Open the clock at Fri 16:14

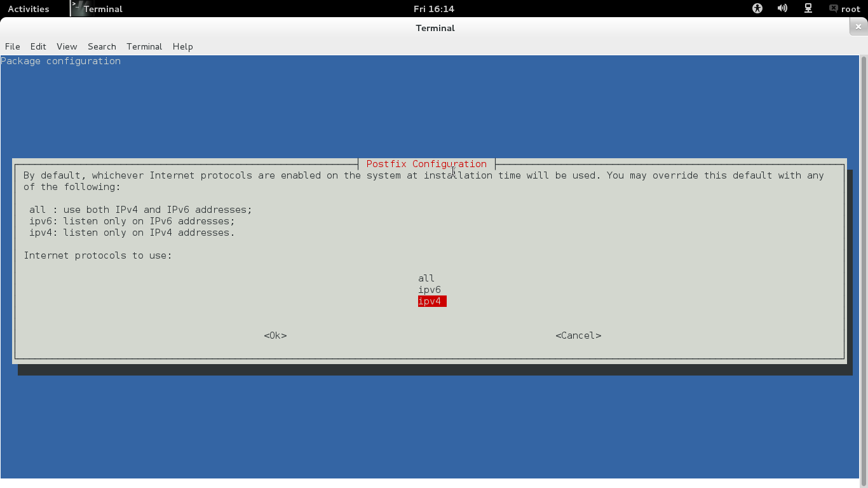pyautogui.click(x=433, y=9)
